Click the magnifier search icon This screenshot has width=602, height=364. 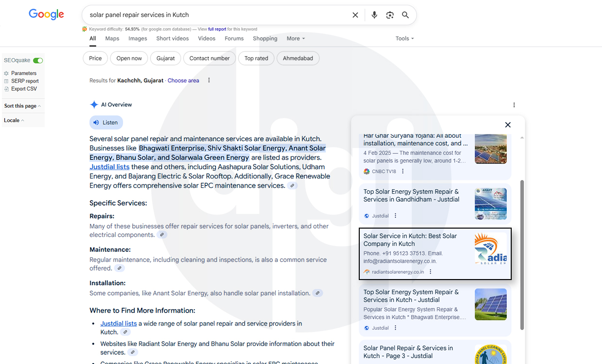[405, 15]
